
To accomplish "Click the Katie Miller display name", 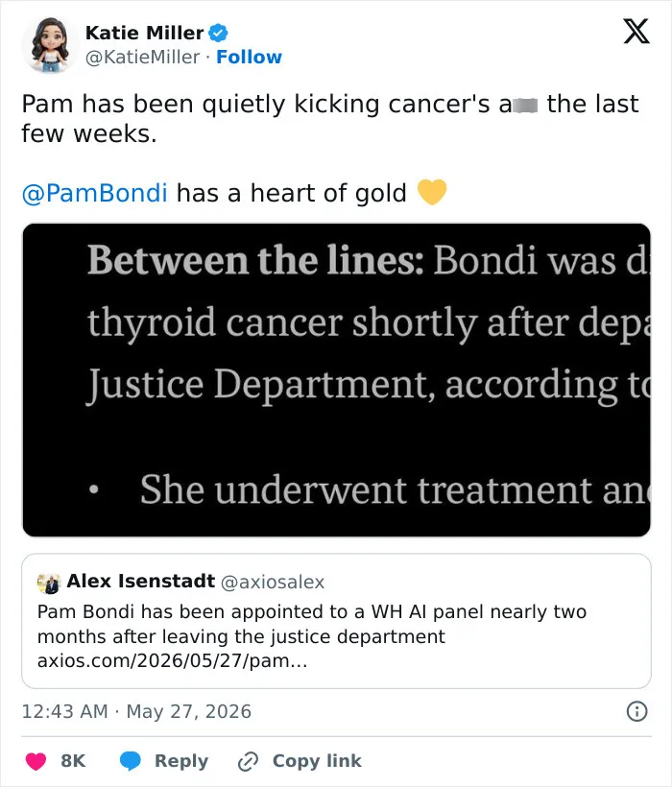I will (x=145, y=34).
